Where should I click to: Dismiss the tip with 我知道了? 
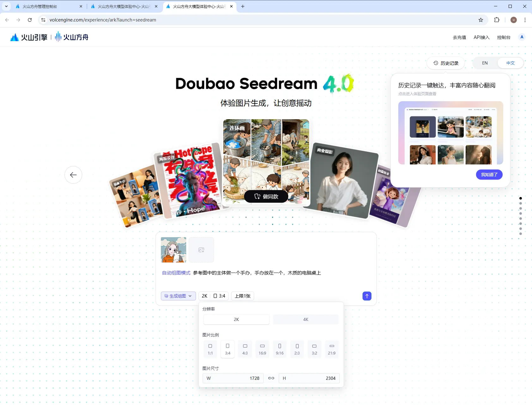pyautogui.click(x=489, y=175)
